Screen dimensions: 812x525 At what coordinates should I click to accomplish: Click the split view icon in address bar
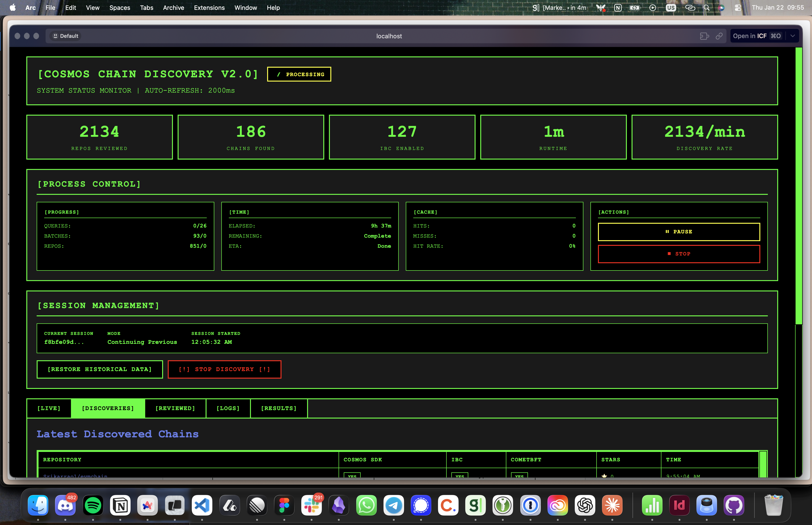point(704,36)
